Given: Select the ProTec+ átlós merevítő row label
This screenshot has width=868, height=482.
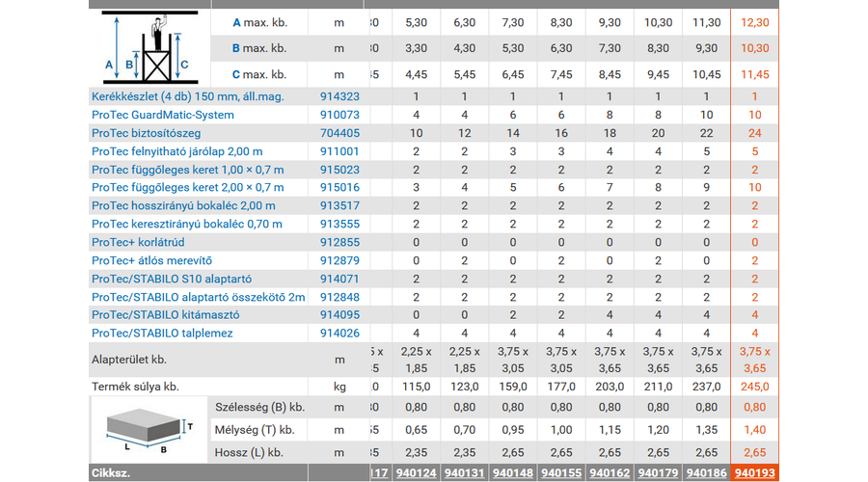Looking at the screenshot, I should coord(151,260).
